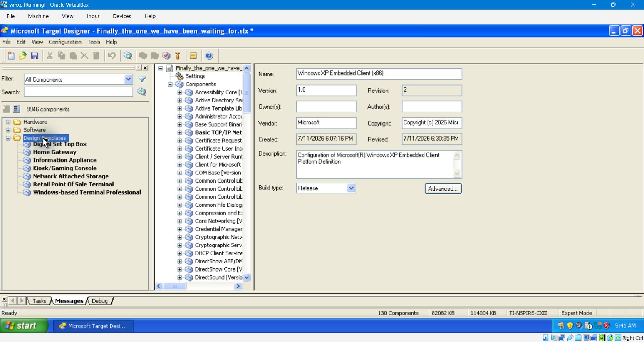The width and height of the screenshot is (644, 342).
Task: Click the Name field for the configuration
Action: click(379, 74)
